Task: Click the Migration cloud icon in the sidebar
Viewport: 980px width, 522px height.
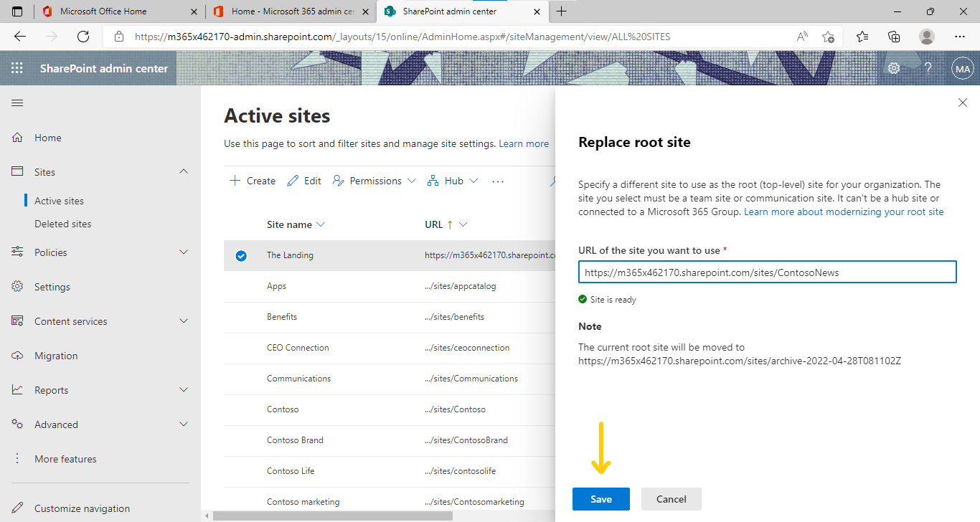Action: (x=17, y=355)
